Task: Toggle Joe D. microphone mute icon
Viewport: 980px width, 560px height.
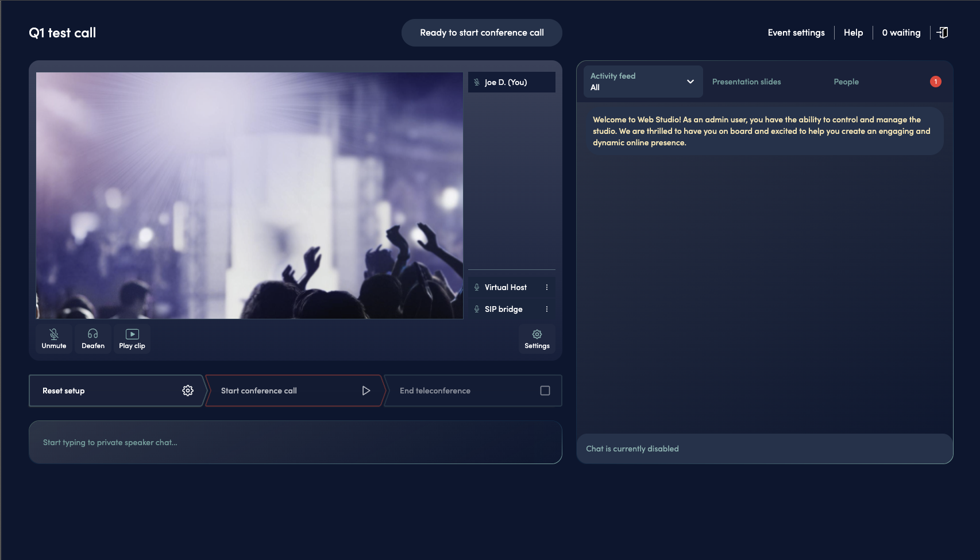Action: click(x=477, y=82)
